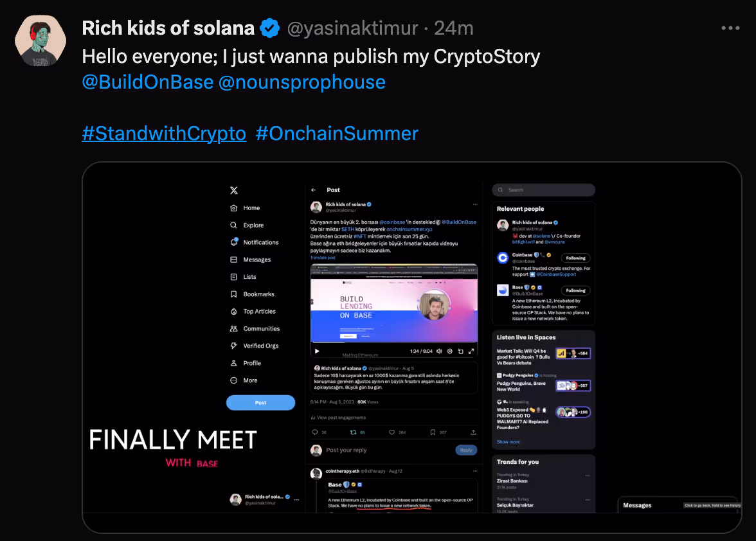This screenshot has height=541, width=756.
Task: Click the bookmark icon showing 207
Action: tap(433, 432)
